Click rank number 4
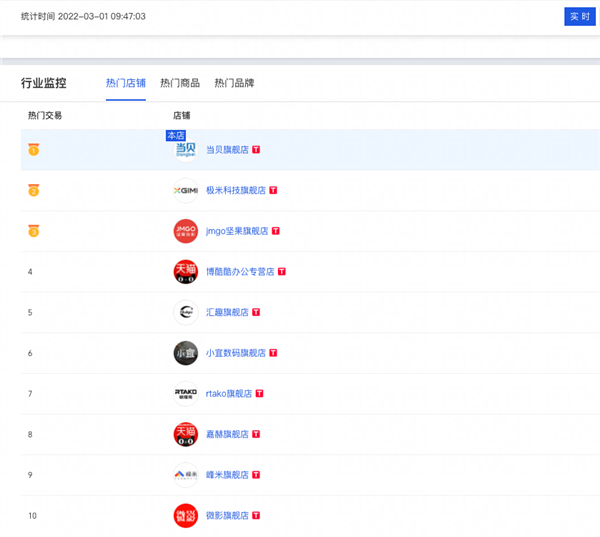 pos(30,272)
